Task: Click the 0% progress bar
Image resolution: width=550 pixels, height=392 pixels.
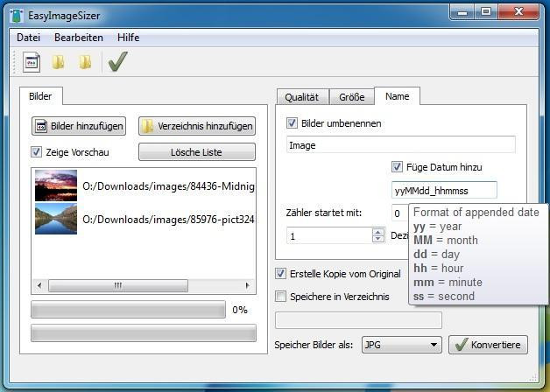Action: coord(128,310)
